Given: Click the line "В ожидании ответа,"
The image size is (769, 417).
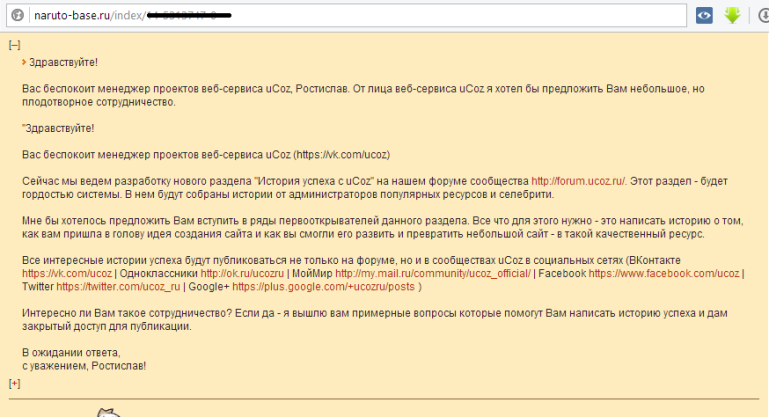Looking at the screenshot, I should point(71,353).
